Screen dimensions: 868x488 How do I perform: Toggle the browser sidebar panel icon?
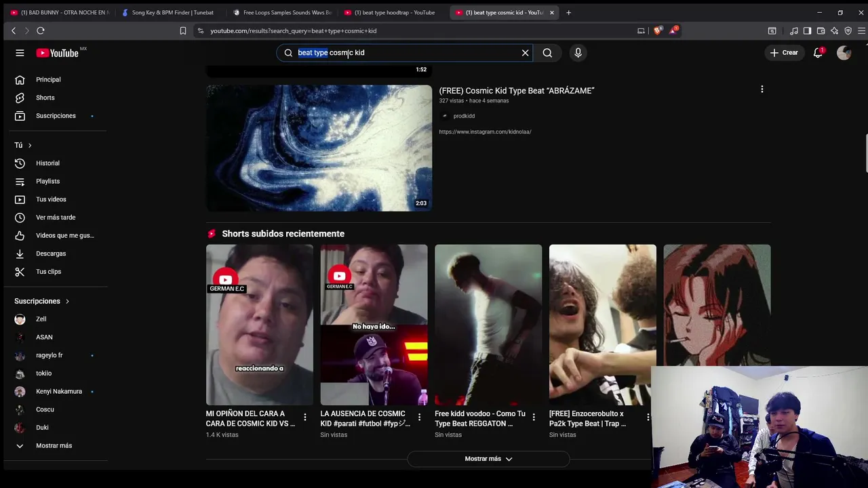(x=807, y=30)
